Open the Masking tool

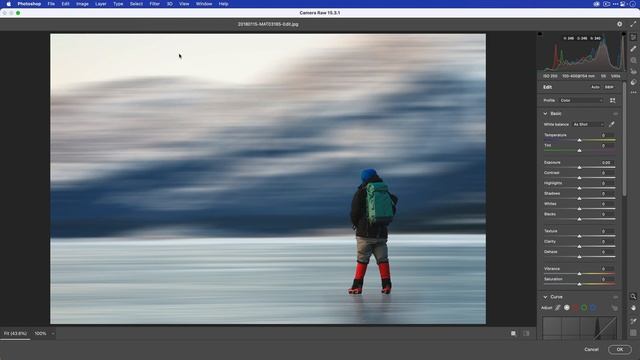click(633, 60)
